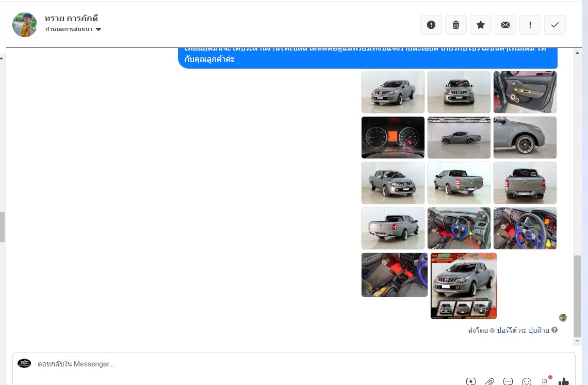Attach a file using the paperclip icon
Screen dimensions: 588x385
click(489, 382)
